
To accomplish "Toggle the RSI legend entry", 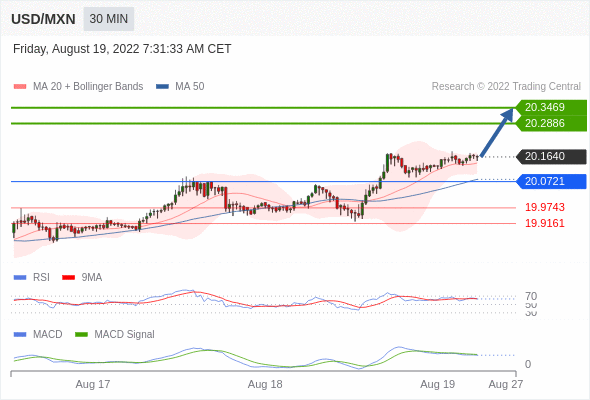I will pos(32,277).
